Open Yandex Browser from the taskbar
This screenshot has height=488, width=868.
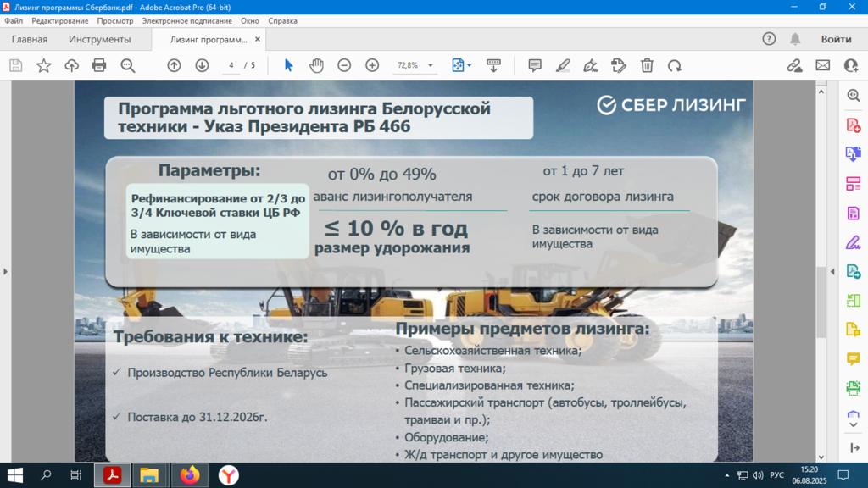tap(228, 475)
